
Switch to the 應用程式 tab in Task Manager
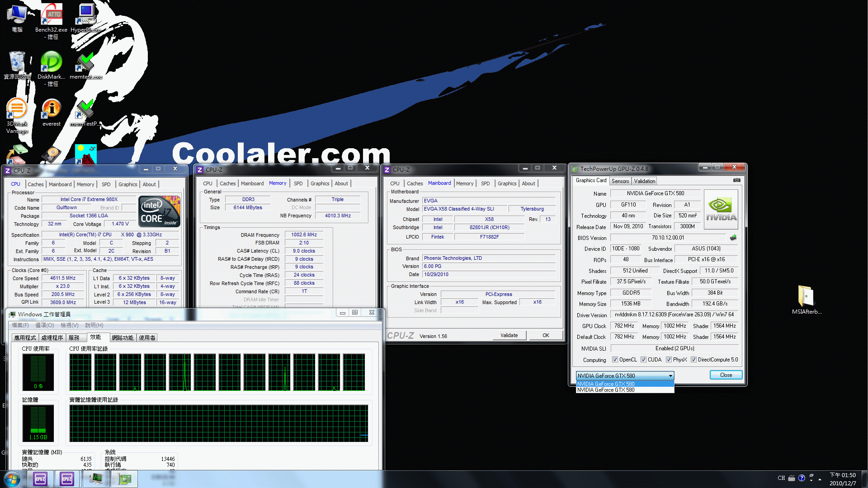point(25,338)
